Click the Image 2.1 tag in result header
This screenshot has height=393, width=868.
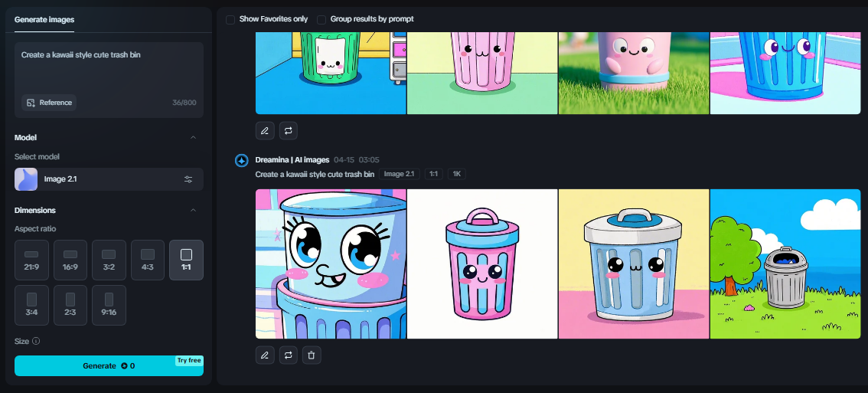(399, 174)
